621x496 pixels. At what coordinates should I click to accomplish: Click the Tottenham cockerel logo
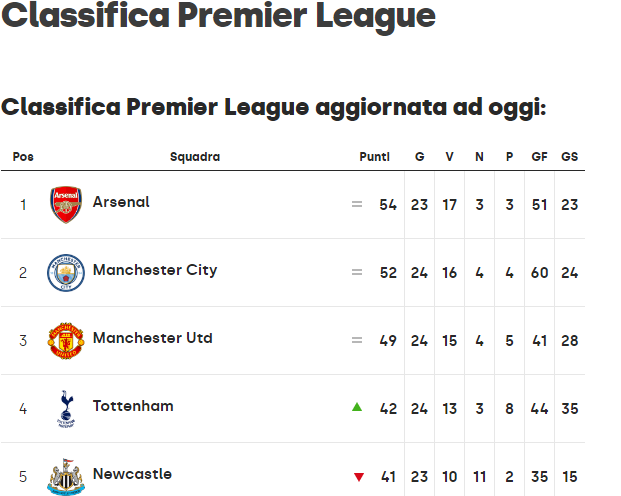click(66, 409)
